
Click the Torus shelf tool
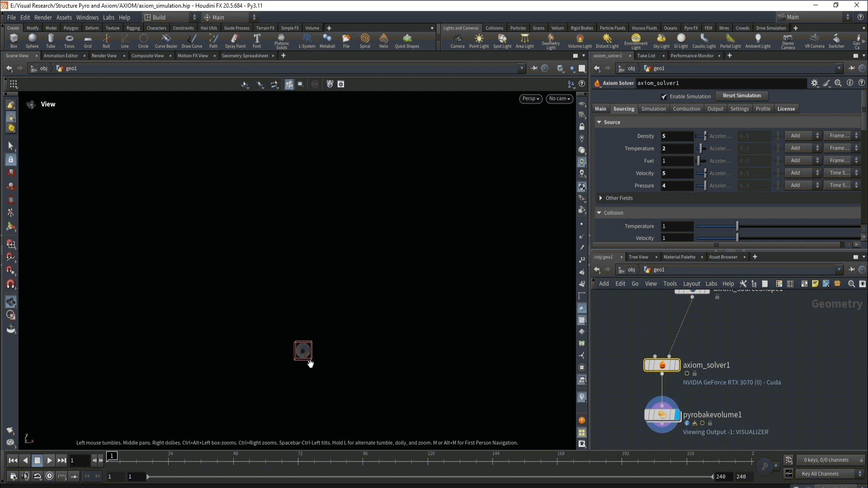(x=69, y=40)
